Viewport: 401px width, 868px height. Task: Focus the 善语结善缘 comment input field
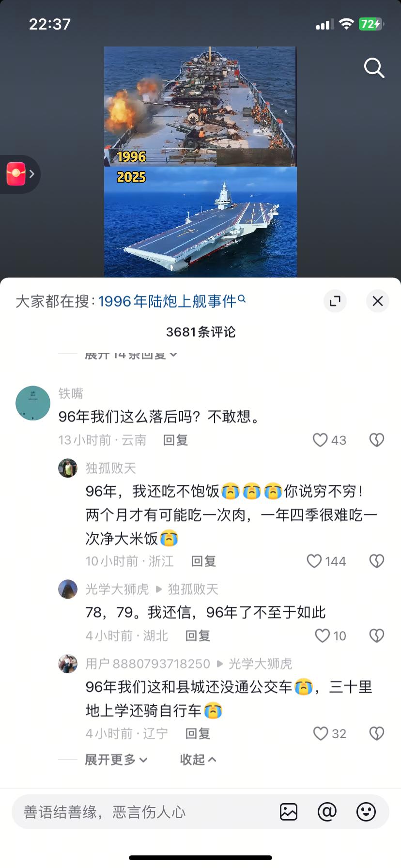click(145, 812)
